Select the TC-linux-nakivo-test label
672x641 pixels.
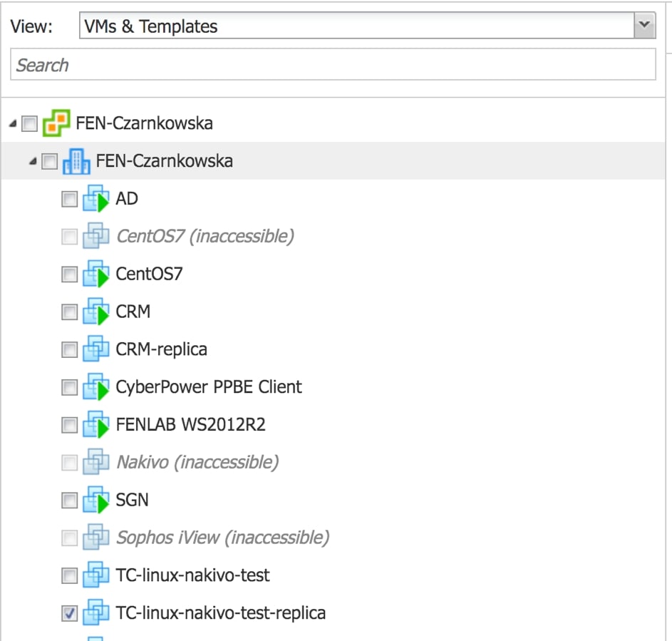point(192,575)
